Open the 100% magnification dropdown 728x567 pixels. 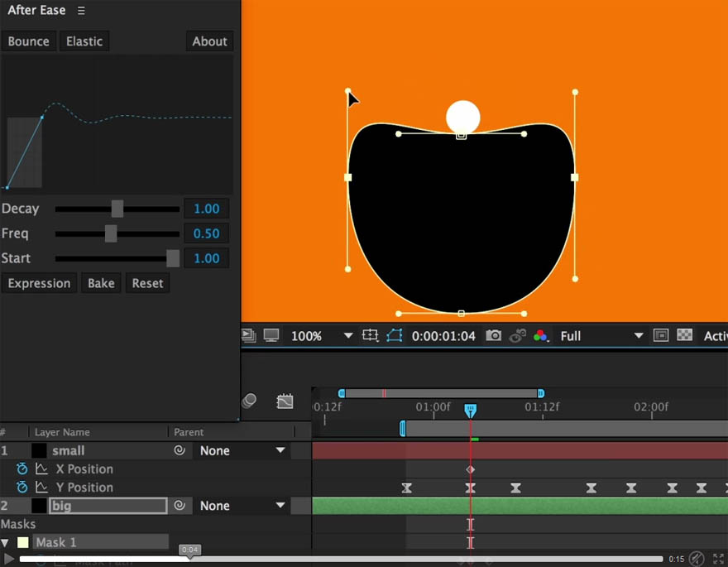[x=347, y=335]
